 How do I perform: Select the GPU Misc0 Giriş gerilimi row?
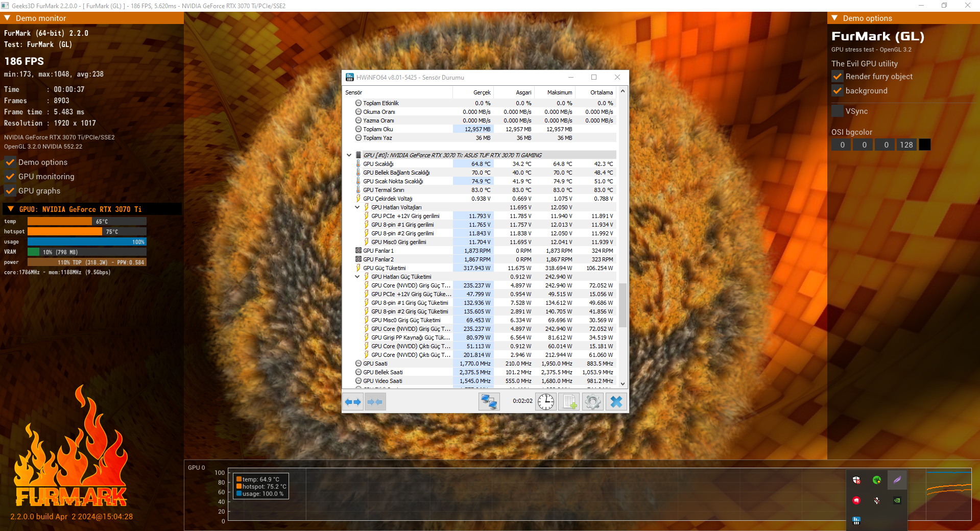[x=480, y=242]
